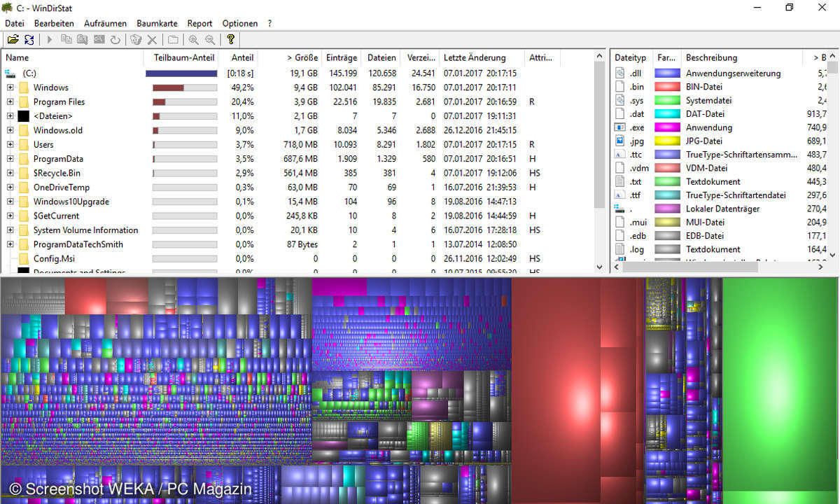Sort by the Name column header
This screenshot has width=840, height=504.
73,57
